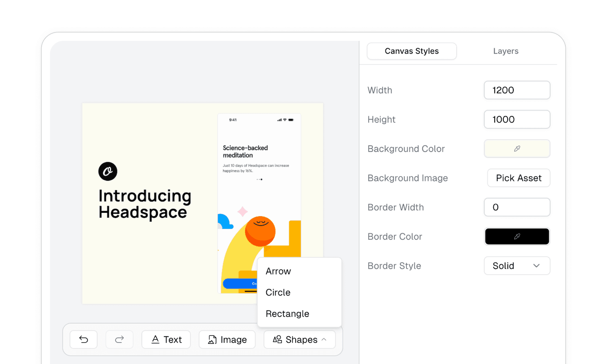Image resolution: width=607 pixels, height=364 pixels.
Task: Pick Rectangle from the shapes menu
Action: pyautogui.click(x=287, y=313)
